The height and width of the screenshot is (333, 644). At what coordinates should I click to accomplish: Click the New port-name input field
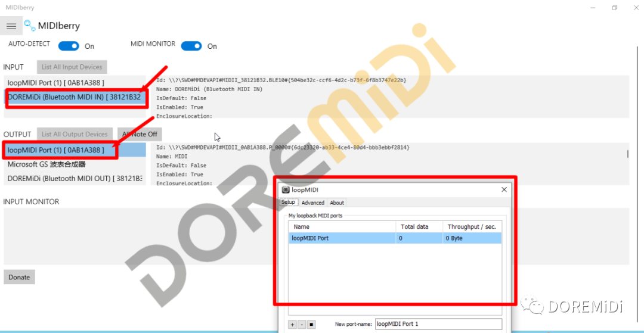[x=438, y=324]
